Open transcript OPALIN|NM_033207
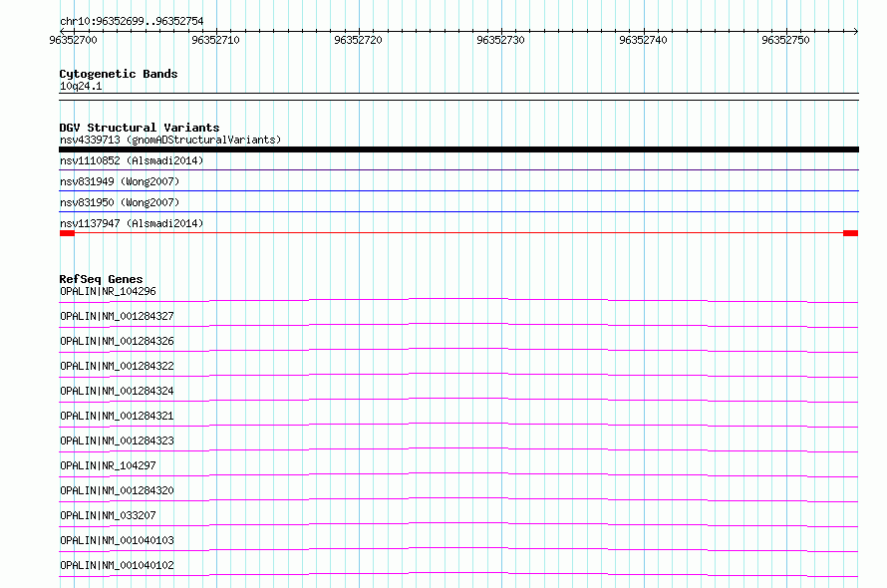The image size is (887, 588). (108, 515)
